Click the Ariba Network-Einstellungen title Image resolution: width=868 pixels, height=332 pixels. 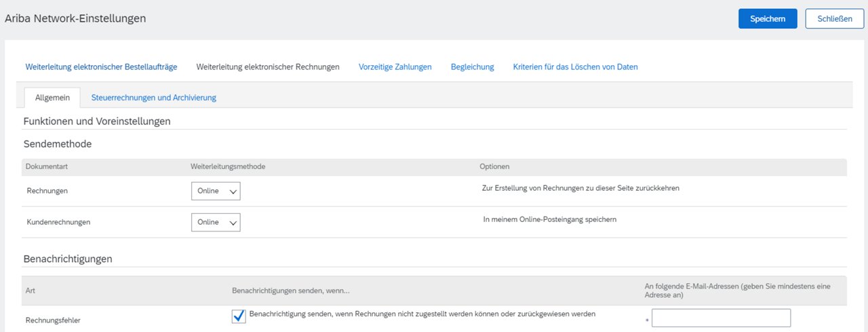pos(75,19)
